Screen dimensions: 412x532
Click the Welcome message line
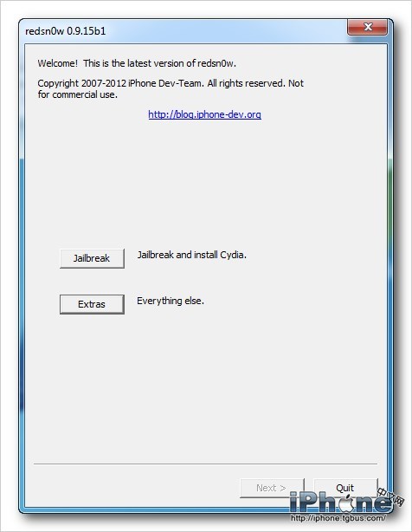(137, 63)
